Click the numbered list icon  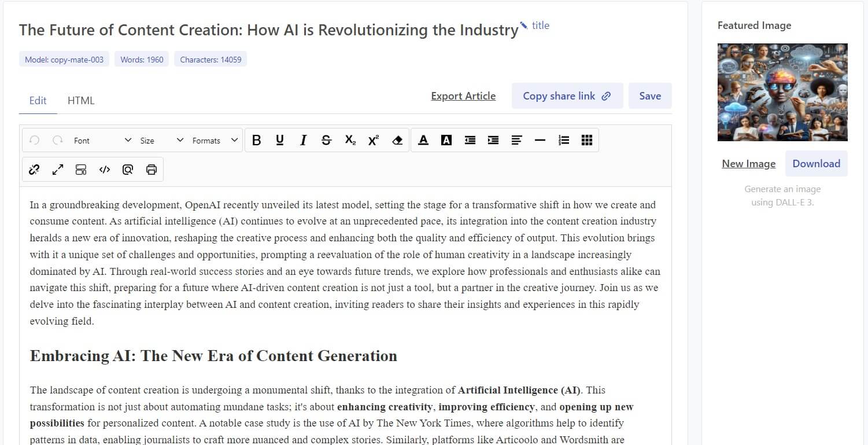click(564, 140)
